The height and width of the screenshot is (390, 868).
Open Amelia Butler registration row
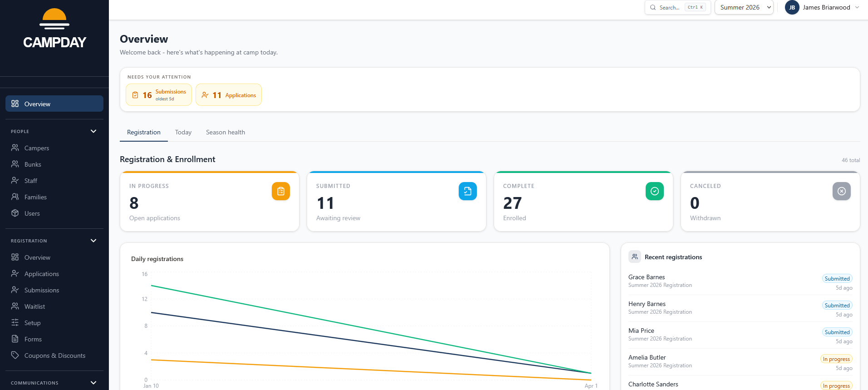740,362
